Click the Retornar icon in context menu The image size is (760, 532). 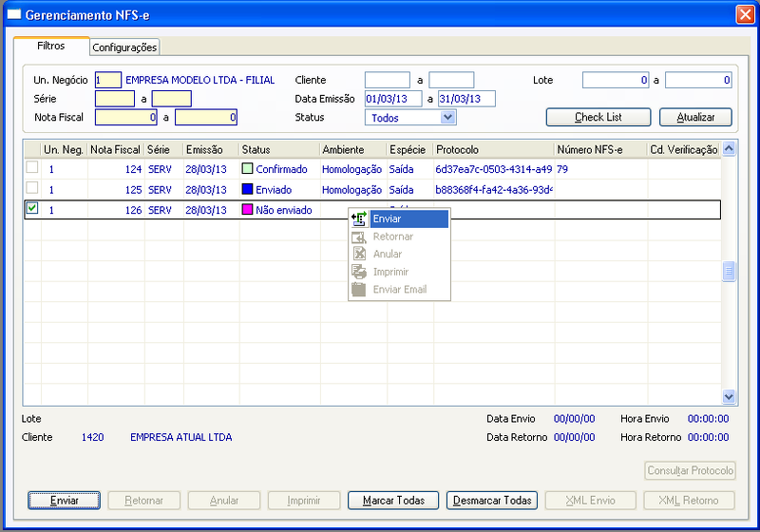coord(359,237)
